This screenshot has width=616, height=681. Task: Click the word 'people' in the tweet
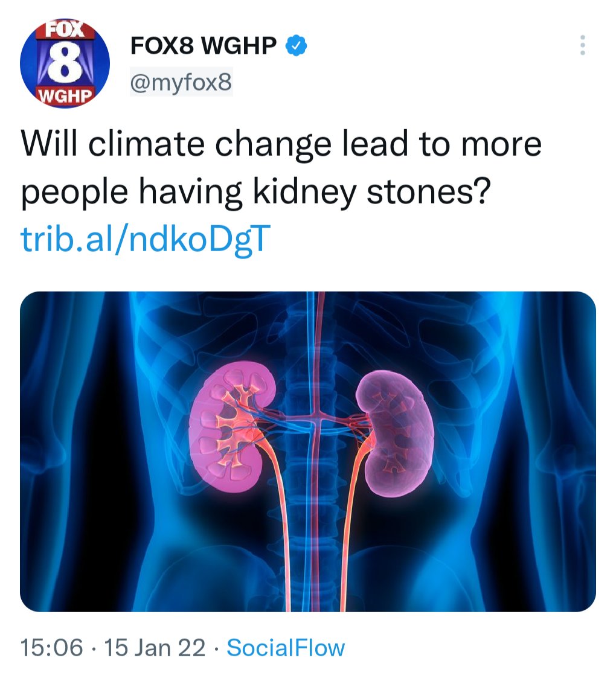[x=74, y=193]
